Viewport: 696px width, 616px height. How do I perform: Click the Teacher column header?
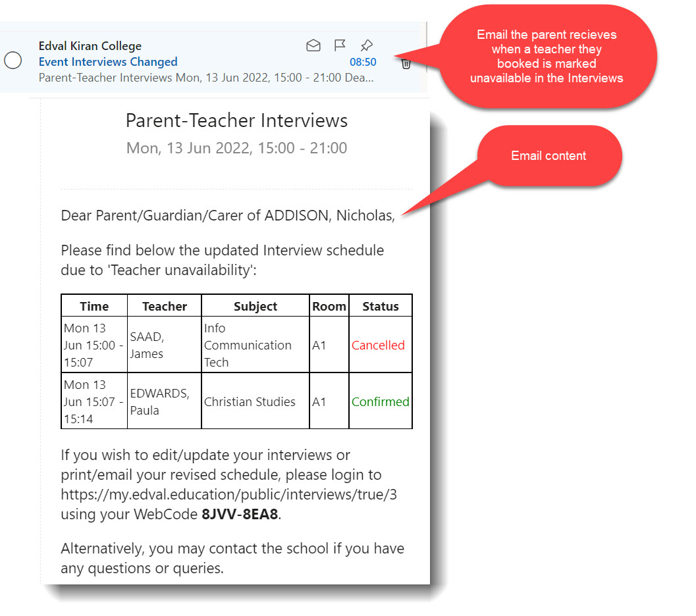[164, 306]
